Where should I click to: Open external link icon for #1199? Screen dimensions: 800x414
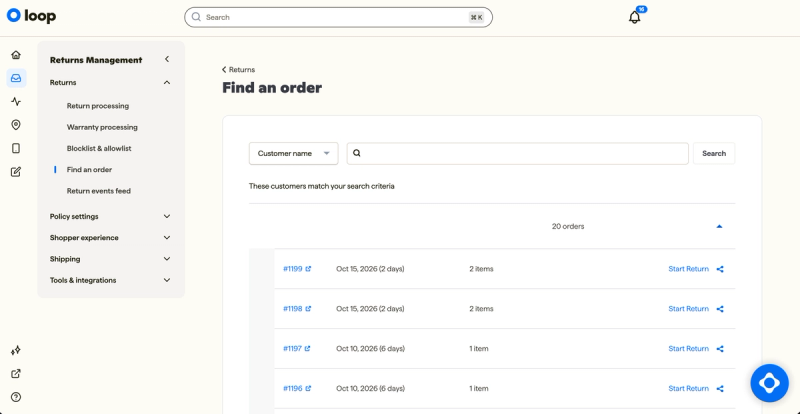308,269
